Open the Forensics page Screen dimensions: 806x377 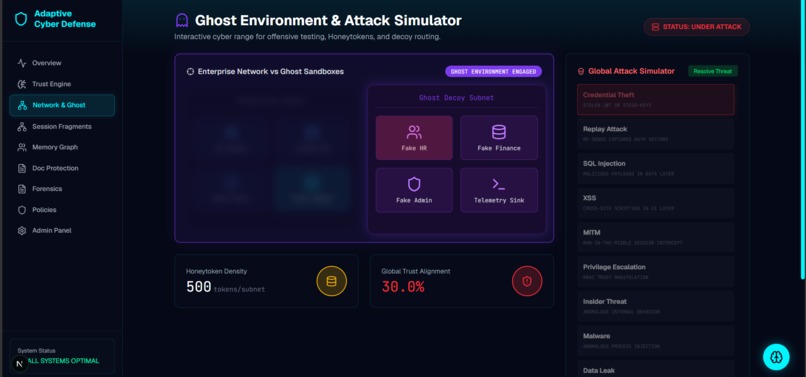coord(62,189)
